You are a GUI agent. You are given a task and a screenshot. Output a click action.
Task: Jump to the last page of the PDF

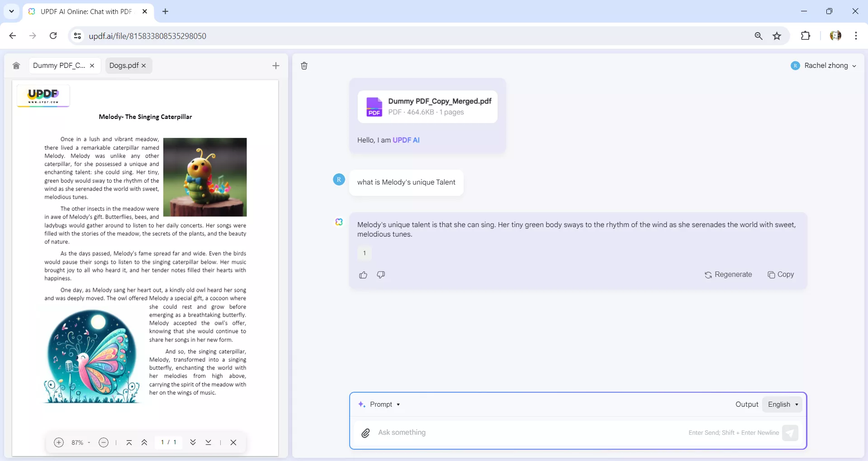click(208, 442)
